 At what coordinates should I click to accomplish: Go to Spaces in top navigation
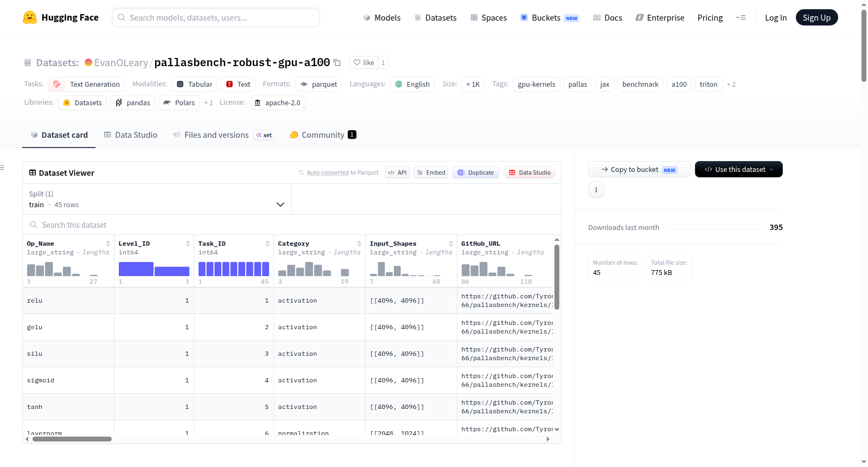click(x=489, y=17)
